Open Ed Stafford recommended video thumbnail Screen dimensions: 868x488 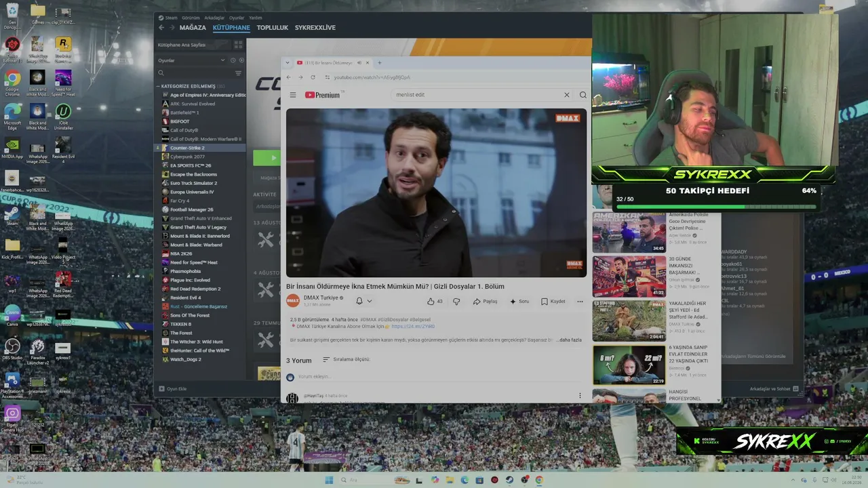[x=629, y=321]
